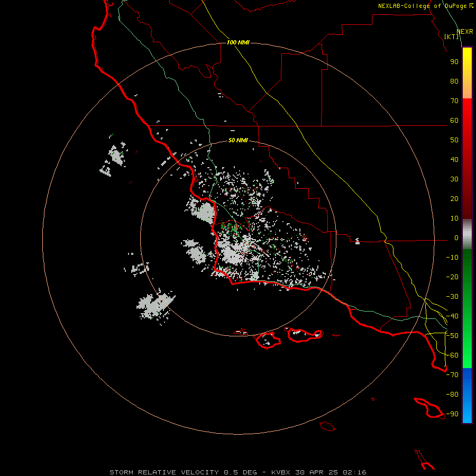Click the -80 knot value on the scale
This screenshot has width=476, height=476.
coord(452,395)
